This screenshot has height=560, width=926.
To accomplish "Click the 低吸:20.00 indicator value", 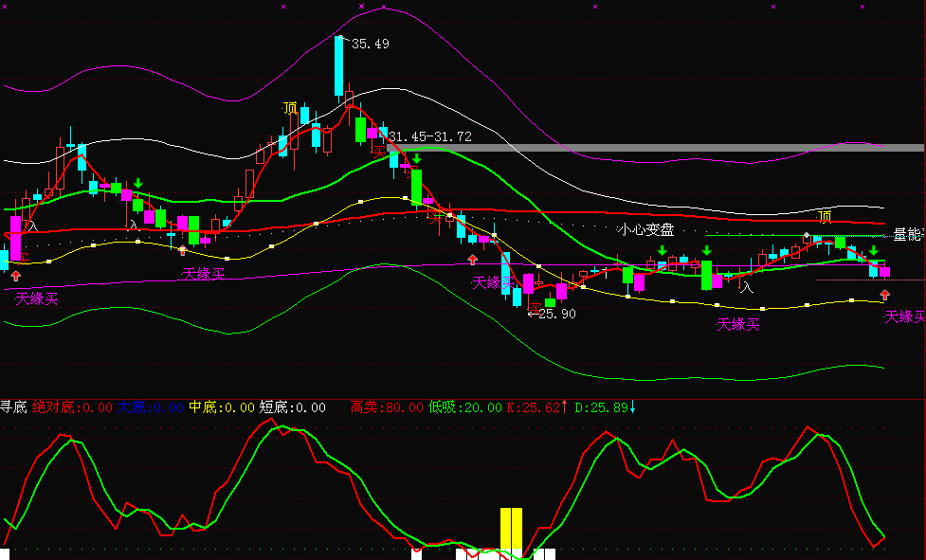I will tap(464, 407).
